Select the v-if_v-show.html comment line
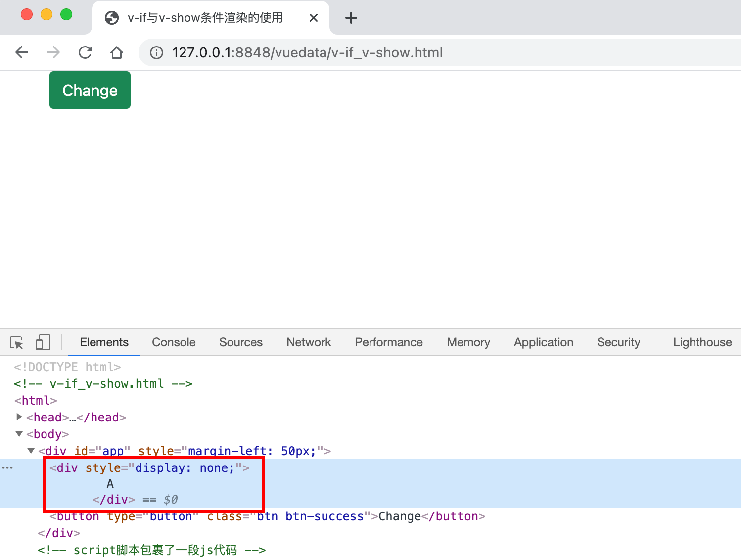Viewport: 741px width, 560px height. pos(103,383)
